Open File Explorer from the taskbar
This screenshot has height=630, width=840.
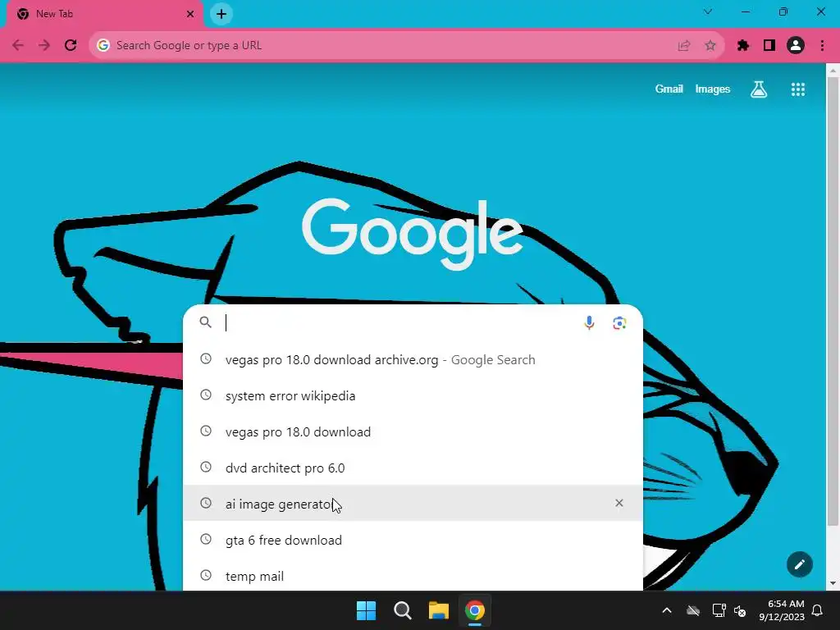438,610
